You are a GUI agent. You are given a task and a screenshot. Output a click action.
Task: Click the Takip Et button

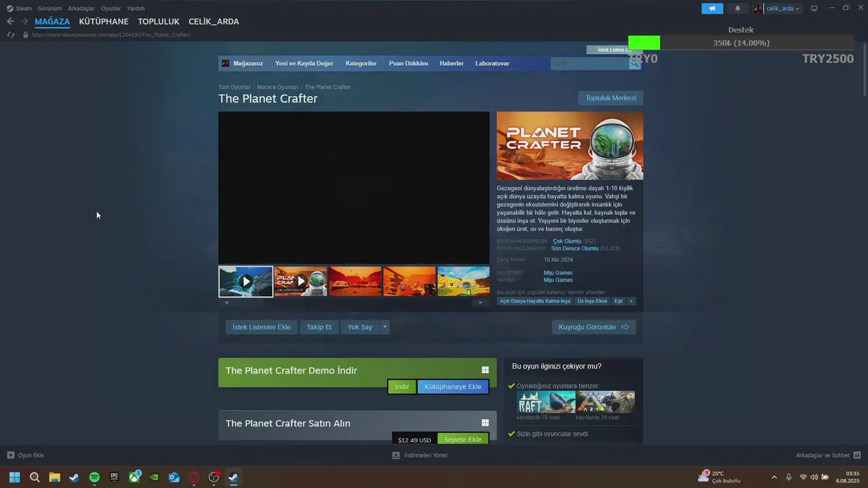click(x=319, y=327)
